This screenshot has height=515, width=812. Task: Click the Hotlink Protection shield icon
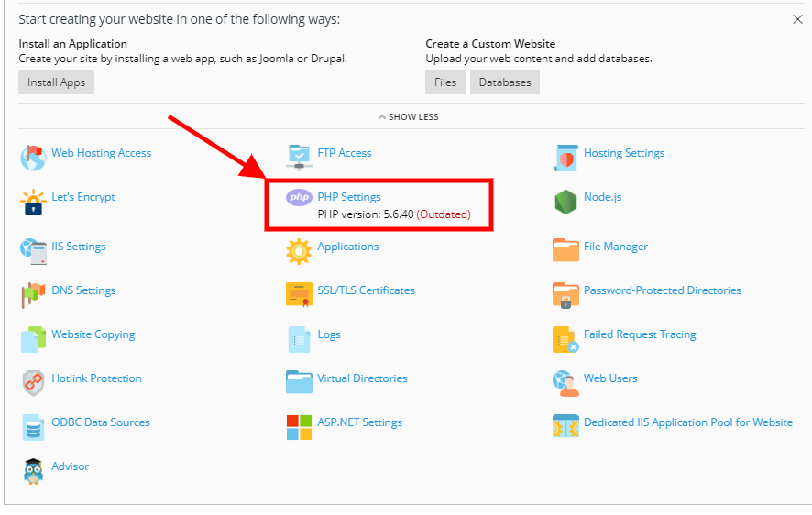coord(33,383)
